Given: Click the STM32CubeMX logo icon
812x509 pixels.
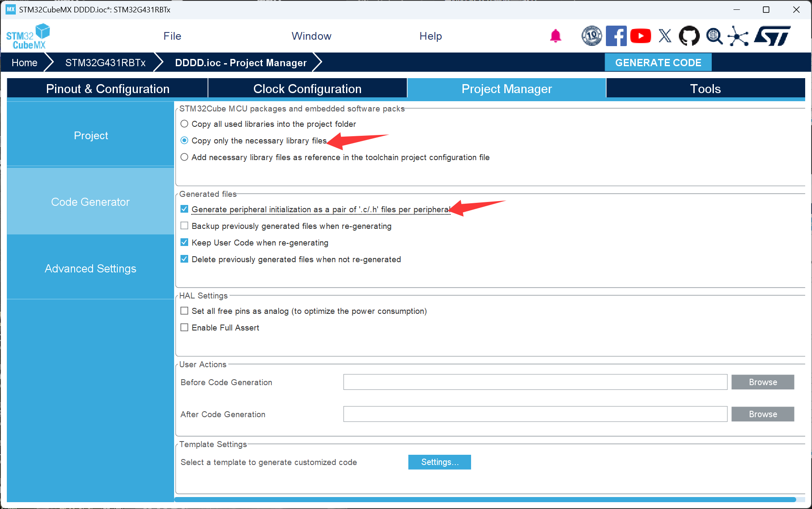Looking at the screenshot, I should pyautogui.click(x=28, y=36).
